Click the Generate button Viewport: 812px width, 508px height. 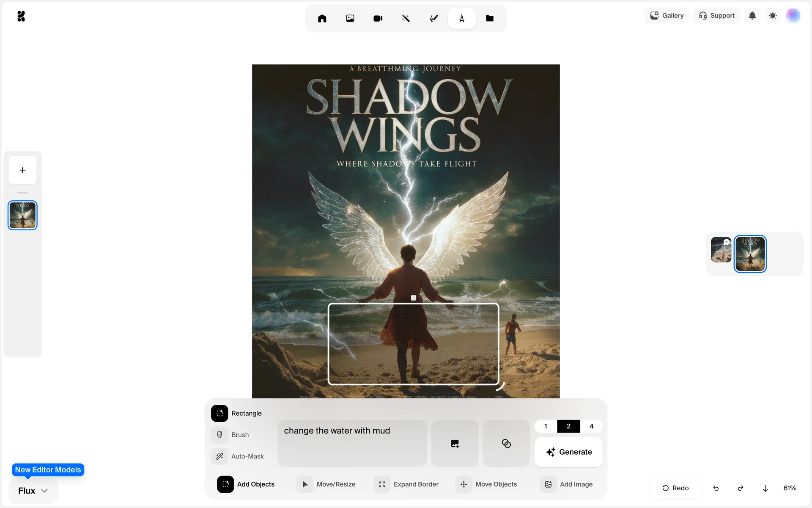tap(568, 452)
